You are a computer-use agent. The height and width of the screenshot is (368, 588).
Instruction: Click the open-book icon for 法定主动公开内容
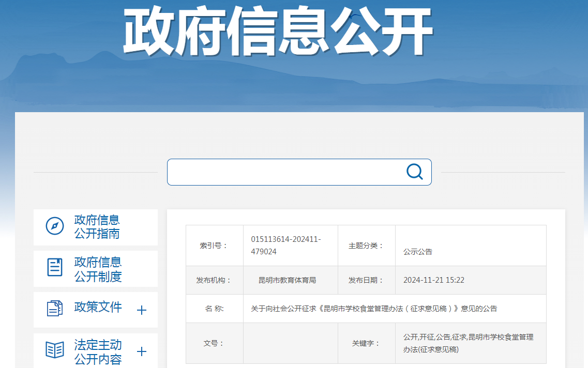click(55, 350)
